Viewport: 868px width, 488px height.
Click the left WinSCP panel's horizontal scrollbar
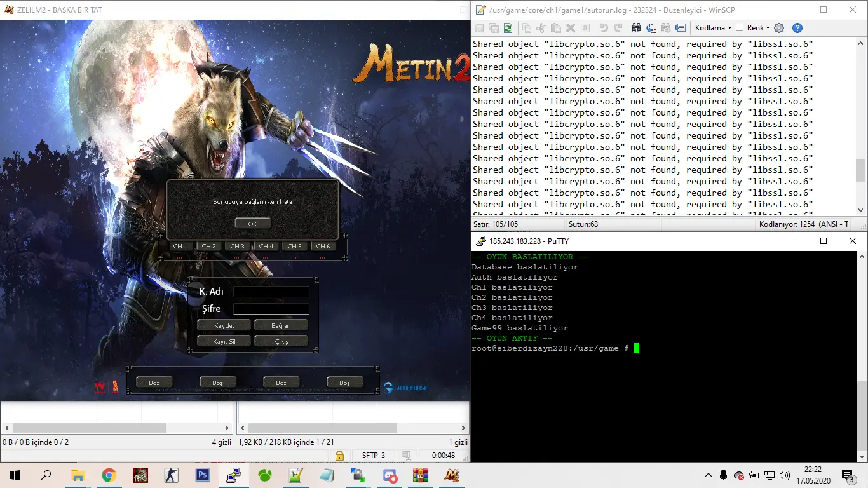coord(117,428)
